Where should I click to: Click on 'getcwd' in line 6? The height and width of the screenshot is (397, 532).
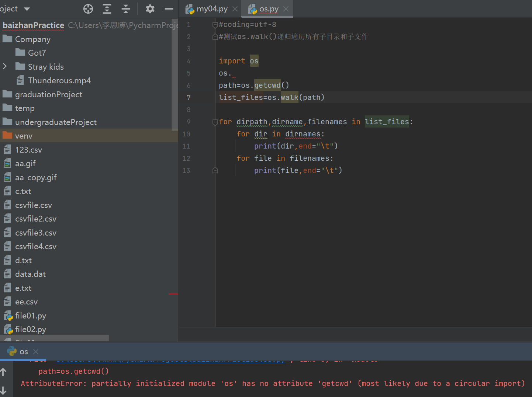point(267,85)
